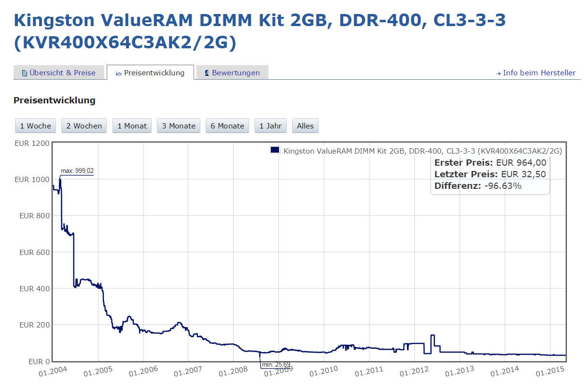This screenshot has height=384, width=588.
Task: Click the Differenz: -96.63% value
Action: pos(478,186)
